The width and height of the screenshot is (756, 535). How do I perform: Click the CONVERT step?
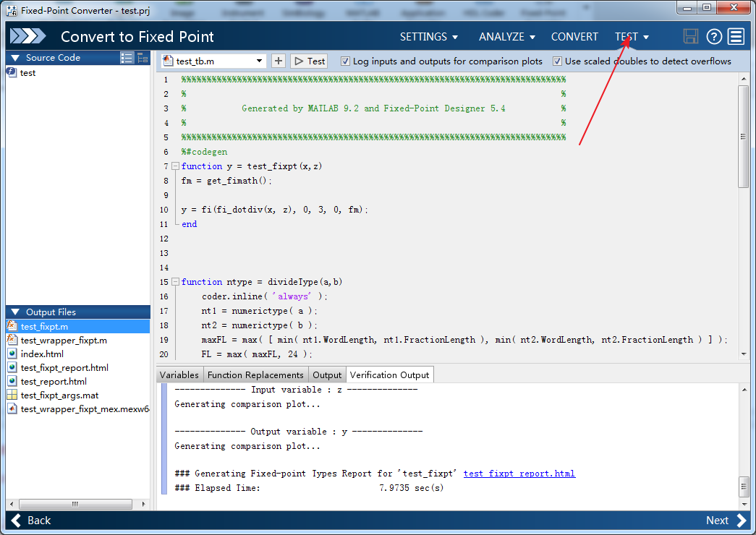pos(574,37)
